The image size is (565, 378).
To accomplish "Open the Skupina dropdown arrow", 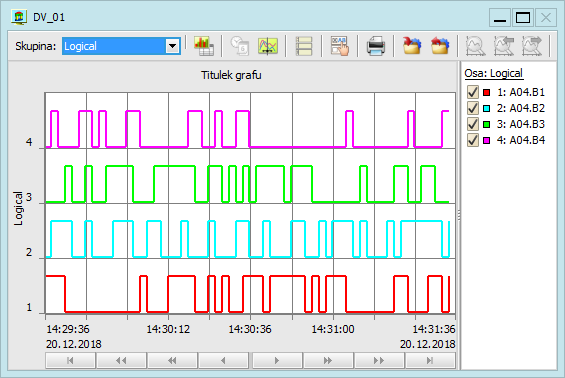I will coord(173,46).
